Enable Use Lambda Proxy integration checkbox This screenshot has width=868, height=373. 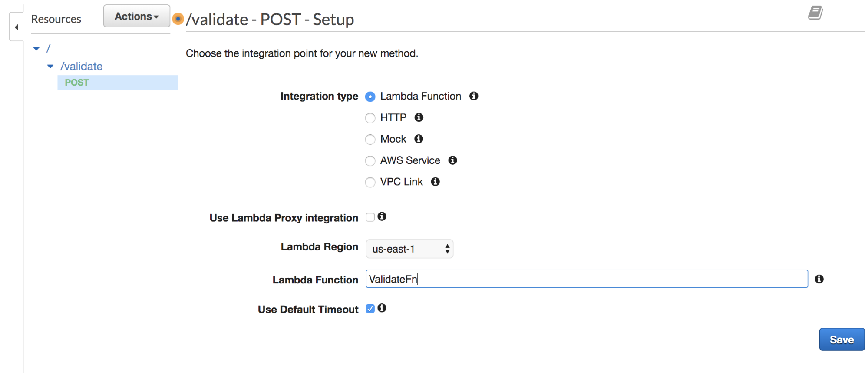[370, 217]
